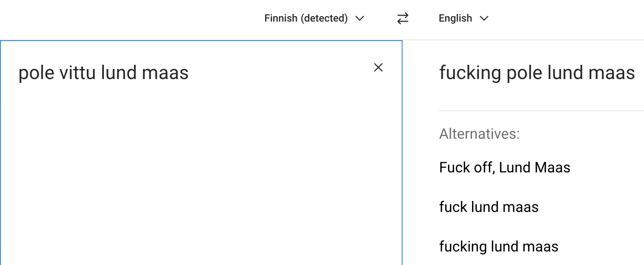Click the "Alternatives:" heading
Screen dimensions: 644x265
point(479,134)
